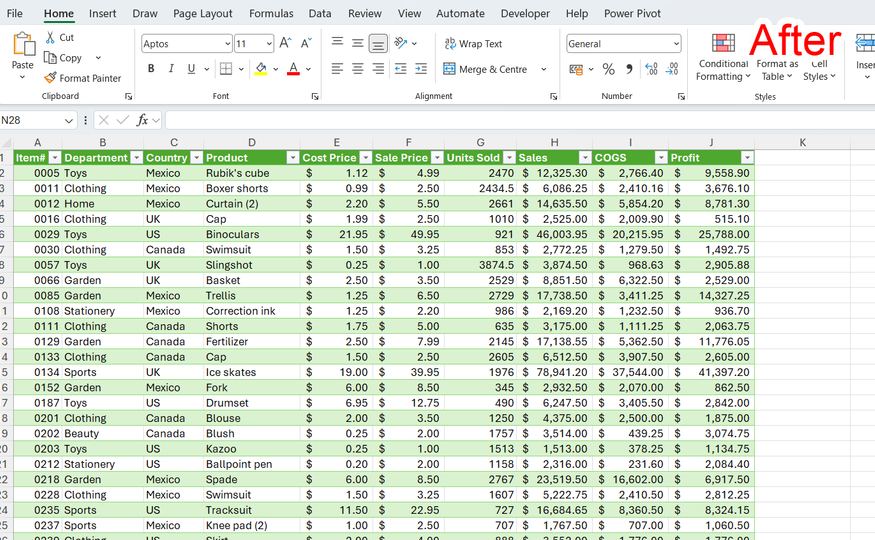875x540 pixels.
Task: Select the cell containing Ice skates
Action: (x=252, y=372)
